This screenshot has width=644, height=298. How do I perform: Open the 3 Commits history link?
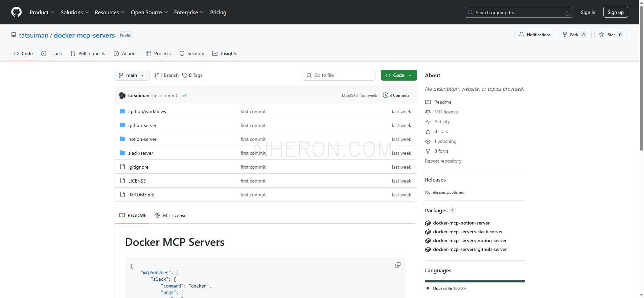(x=396, y=95)
